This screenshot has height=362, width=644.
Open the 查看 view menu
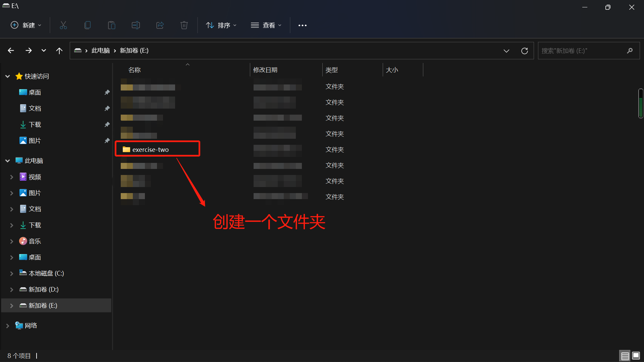point(266,25)
